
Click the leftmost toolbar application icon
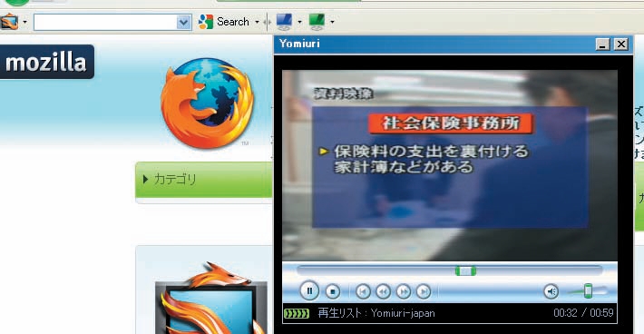[x=9, y=22]
